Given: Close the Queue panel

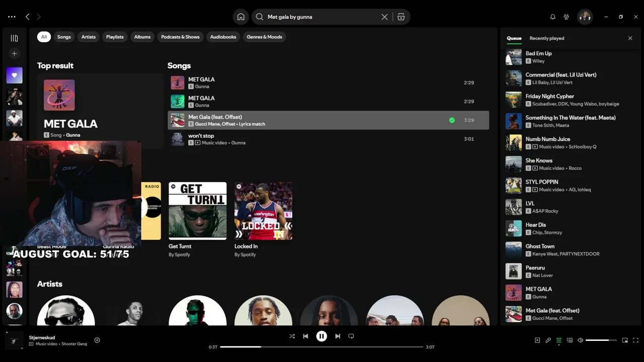Looking at the screenshot, I should pyautogui.click(x=630, y=38).
